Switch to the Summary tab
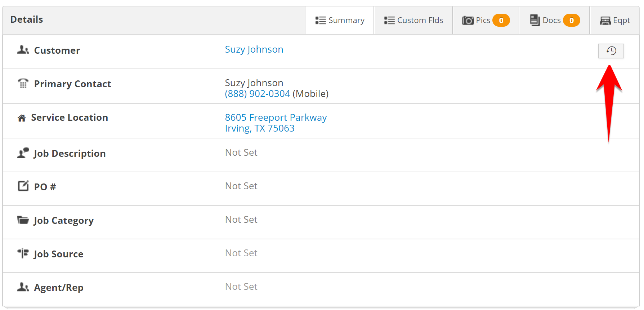 click(340, 21)
